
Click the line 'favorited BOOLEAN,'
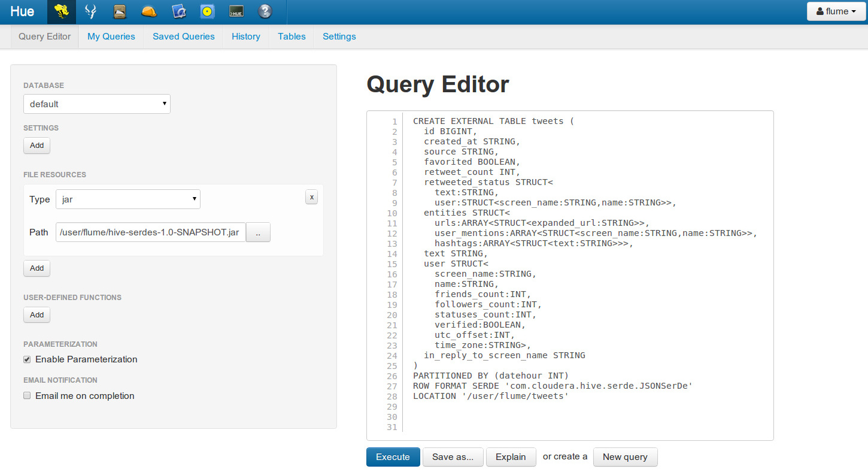pyautogui.click(x=472, y=162)
